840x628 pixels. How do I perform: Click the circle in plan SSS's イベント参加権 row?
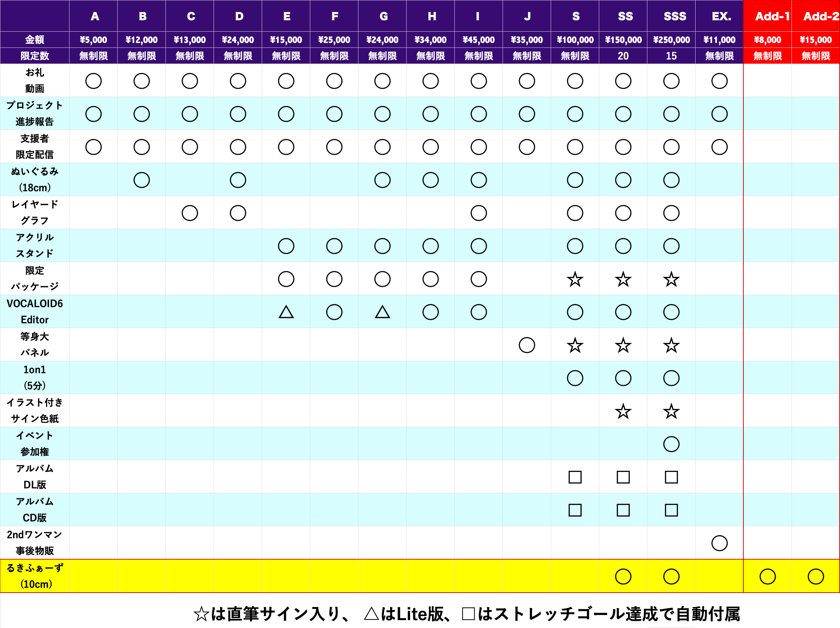tap(671, 444)
